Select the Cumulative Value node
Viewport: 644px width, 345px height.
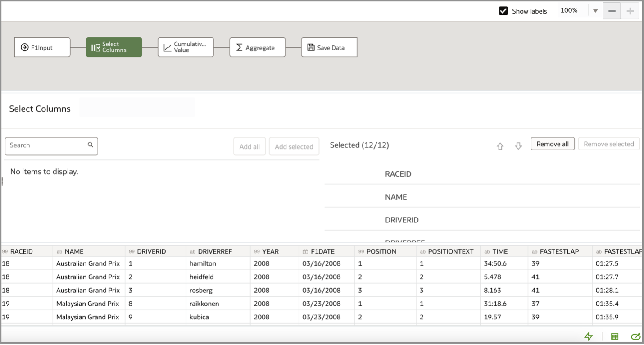[x=186, y=47]
